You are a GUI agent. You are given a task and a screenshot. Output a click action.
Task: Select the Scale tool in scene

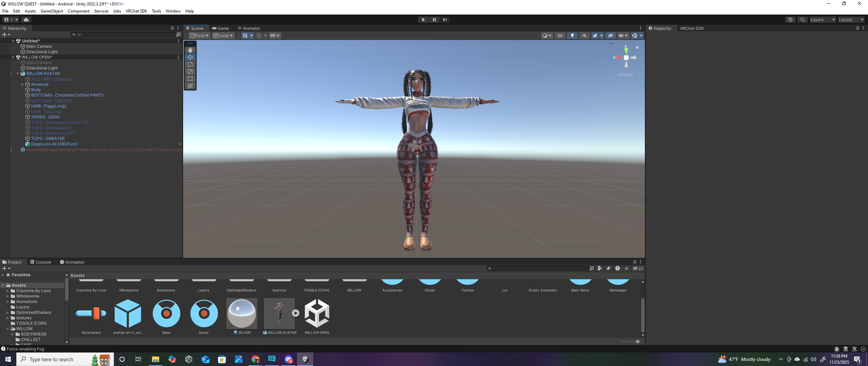[190, 72]
